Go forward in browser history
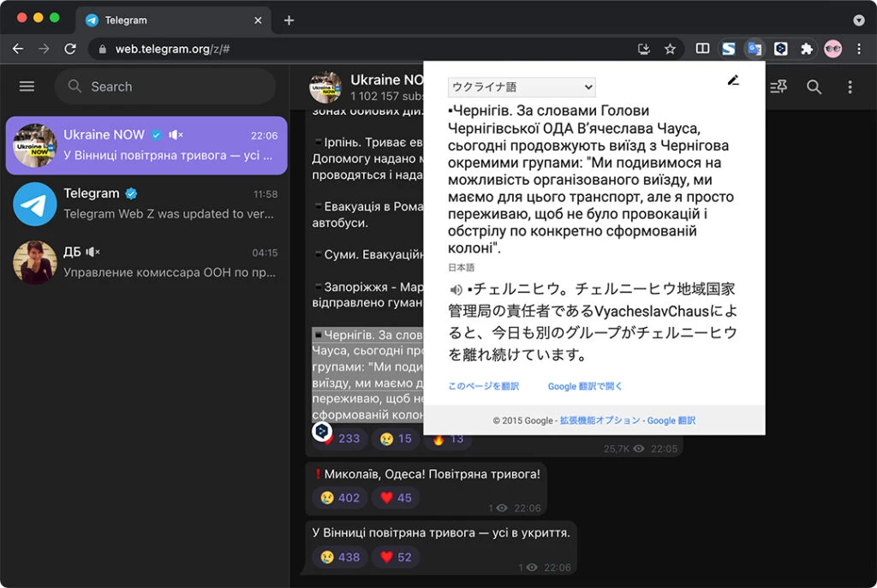 click(44, 49)
